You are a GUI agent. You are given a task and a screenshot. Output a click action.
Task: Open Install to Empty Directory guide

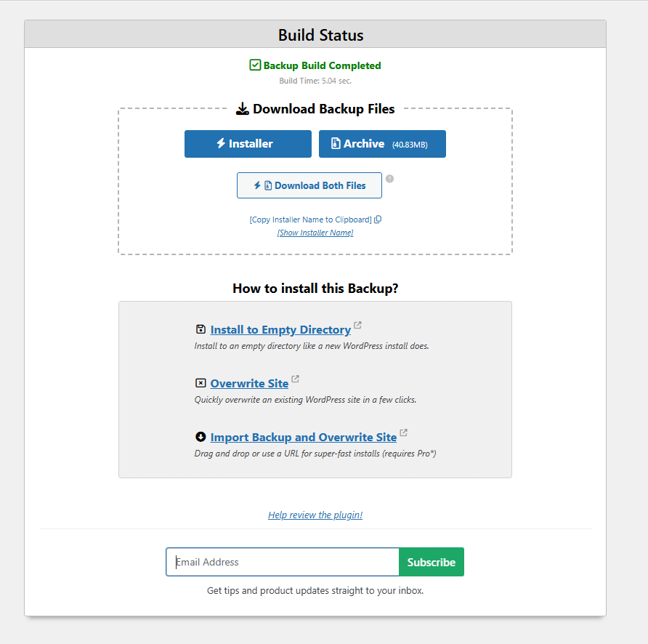[x=280, y=330]
